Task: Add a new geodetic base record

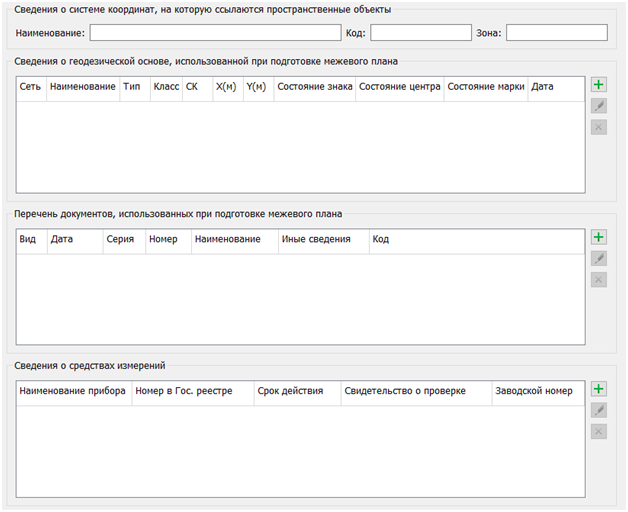Action: [599, 86]
